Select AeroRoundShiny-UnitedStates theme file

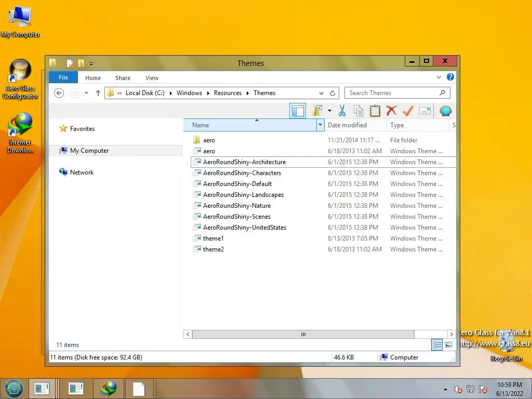coord(245,228)
